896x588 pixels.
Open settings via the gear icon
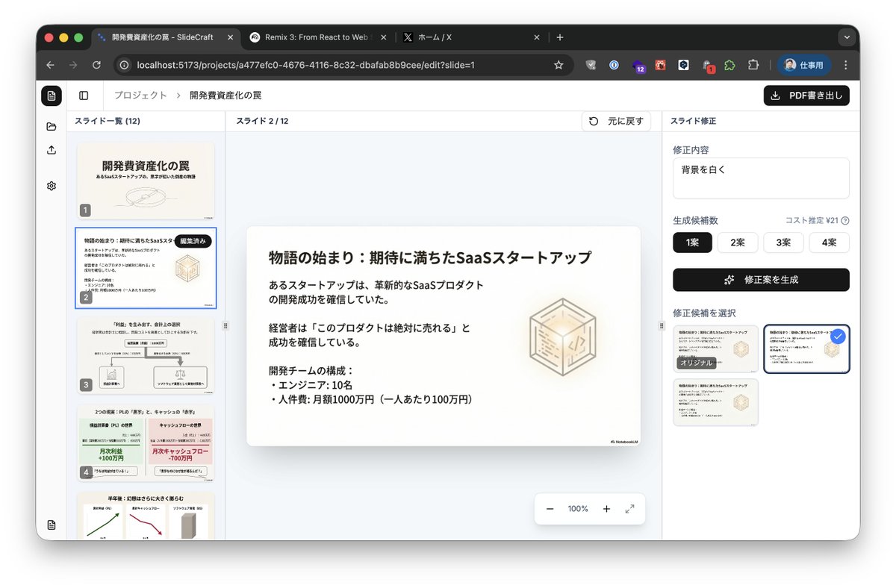pyautogui.click(x=51, y=185)
